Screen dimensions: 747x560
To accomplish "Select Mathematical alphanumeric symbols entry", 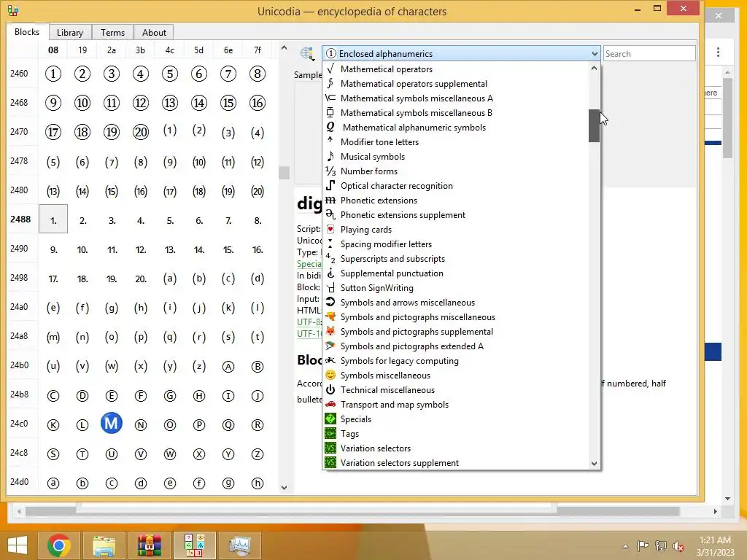I will [456, 128].
